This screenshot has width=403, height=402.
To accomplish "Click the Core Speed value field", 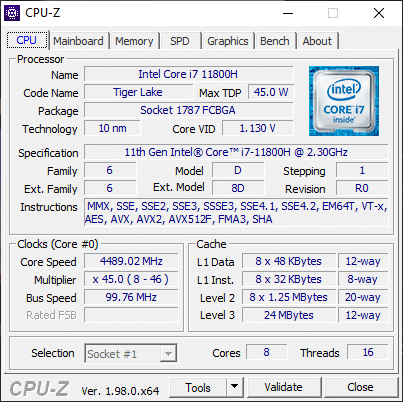I will click(131, 261).
